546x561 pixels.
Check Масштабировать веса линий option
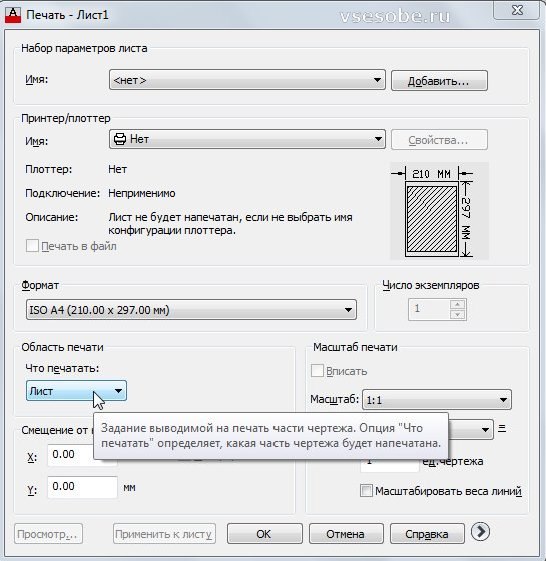366,491
